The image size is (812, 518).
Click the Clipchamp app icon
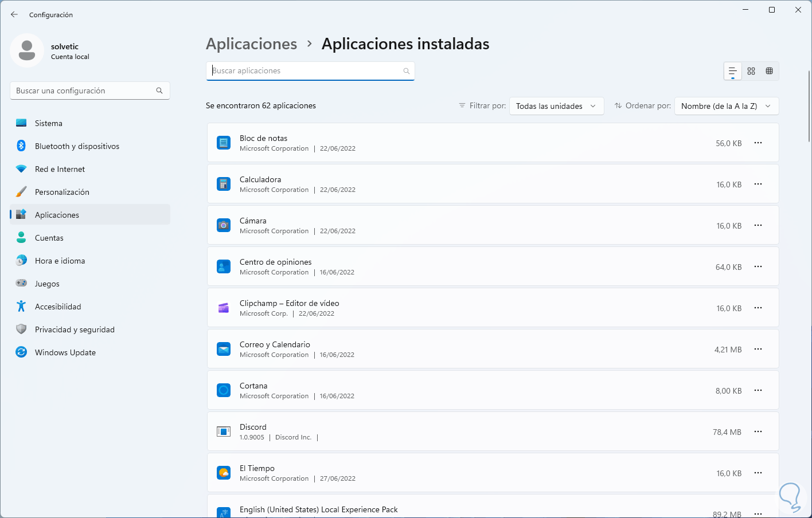(x=224, y=308)
